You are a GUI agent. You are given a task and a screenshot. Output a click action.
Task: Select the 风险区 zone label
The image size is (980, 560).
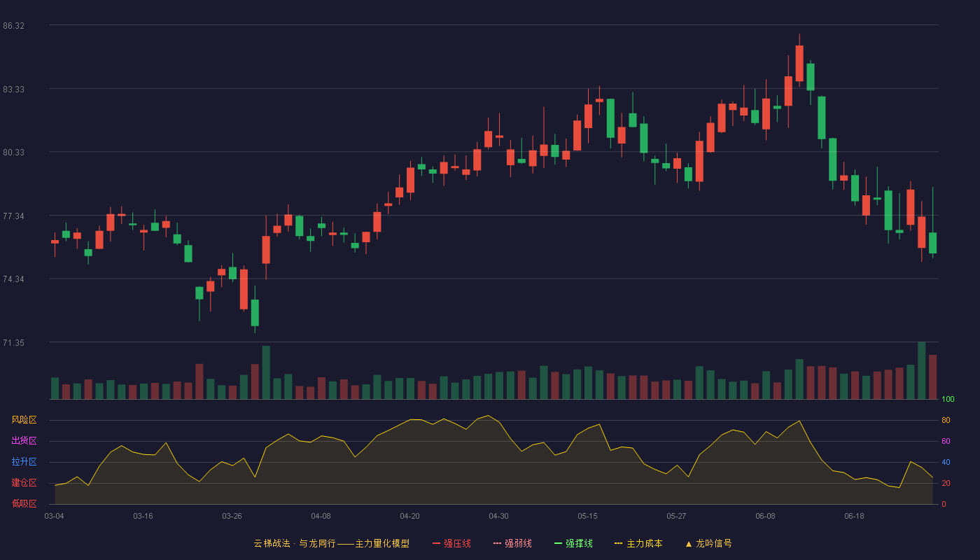24,420
